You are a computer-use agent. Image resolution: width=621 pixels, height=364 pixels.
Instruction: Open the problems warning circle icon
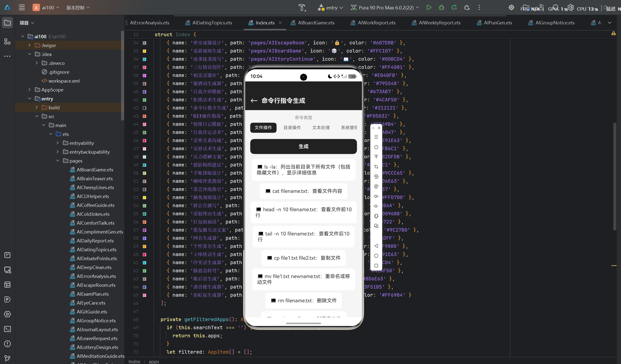point(7,344)
